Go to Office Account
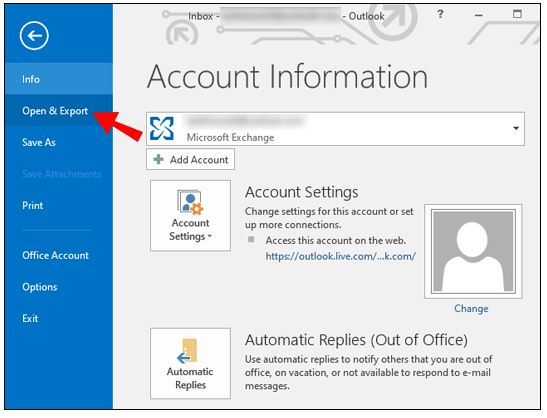This screenshot has width=547, height=418. pos(55,255)
